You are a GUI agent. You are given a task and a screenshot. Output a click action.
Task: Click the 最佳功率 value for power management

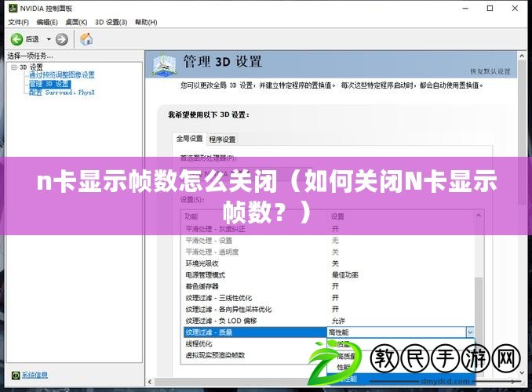[x=345, y=275]
